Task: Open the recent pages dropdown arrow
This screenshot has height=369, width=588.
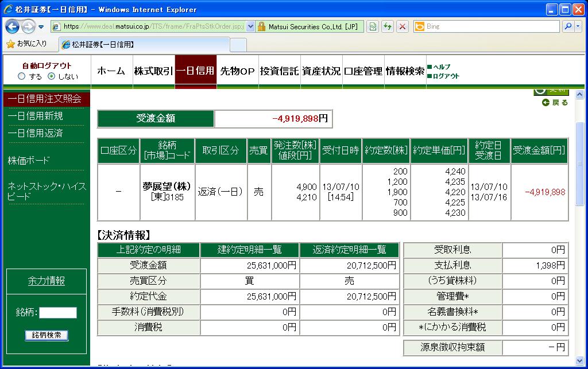Action: pyautogui.click(x=41, y=27)
